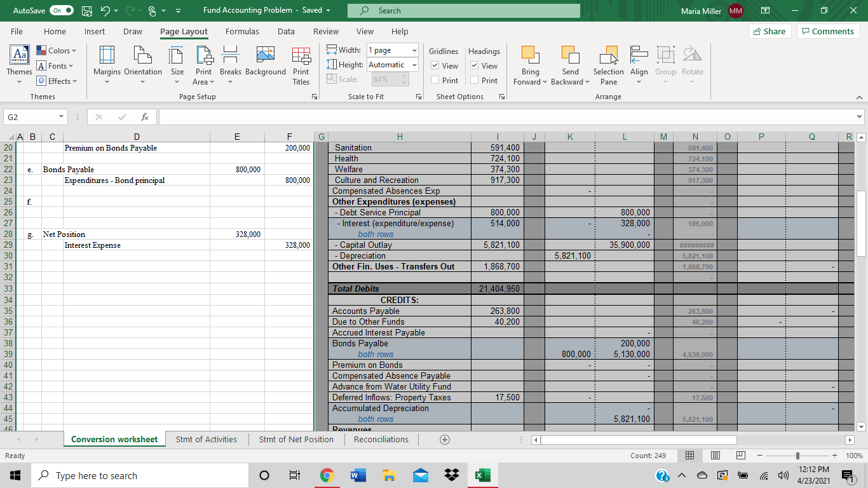The image size is (868, 488).
Task: Click the Send Backward icon
Action: (x=570, y=56)
